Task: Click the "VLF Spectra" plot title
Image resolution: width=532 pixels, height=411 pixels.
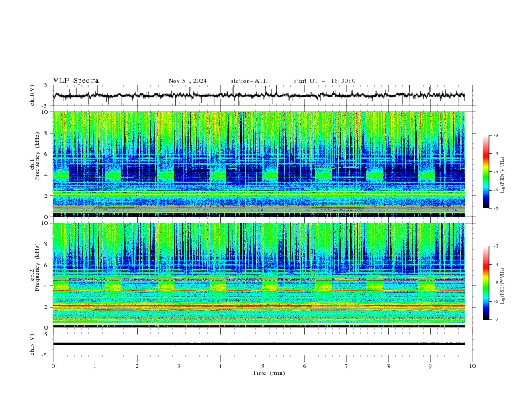Action: click(x=76, y=81)
